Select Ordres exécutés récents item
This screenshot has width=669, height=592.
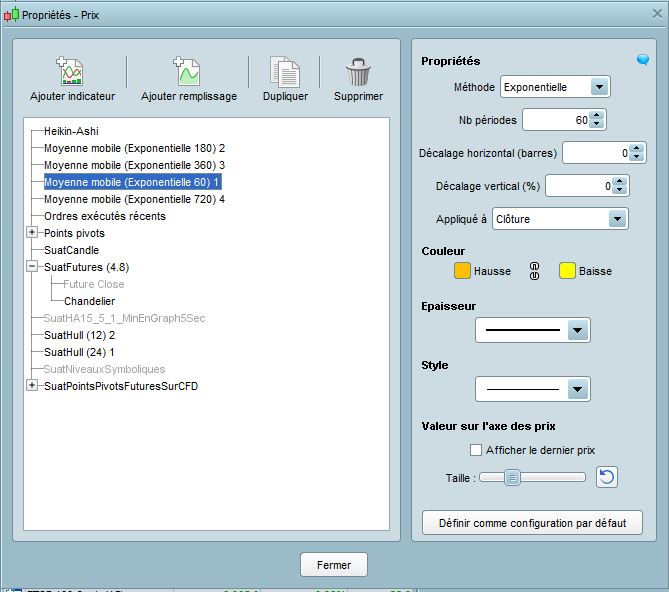[105, 216]
